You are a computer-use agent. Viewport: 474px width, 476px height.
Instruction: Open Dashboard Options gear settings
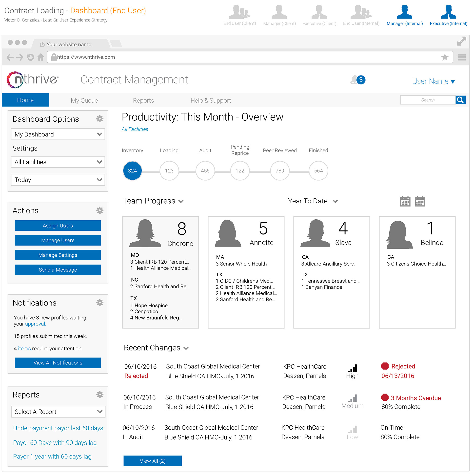click(100, 119)
